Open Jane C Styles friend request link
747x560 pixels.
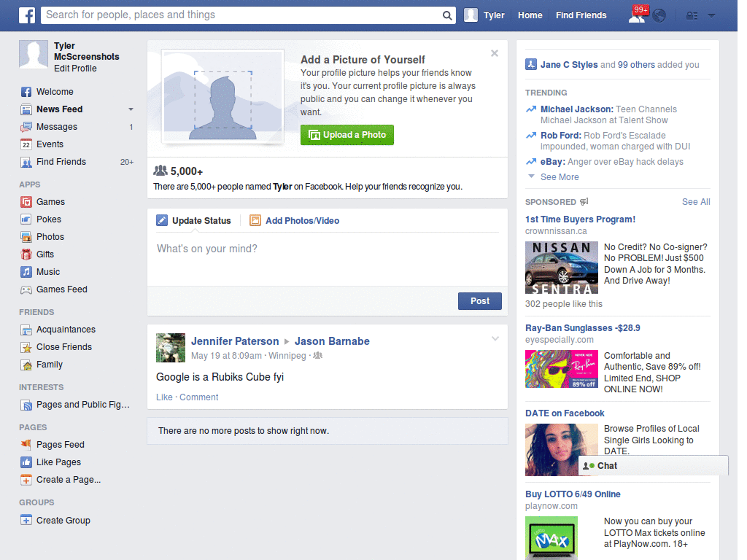[569, 65]
